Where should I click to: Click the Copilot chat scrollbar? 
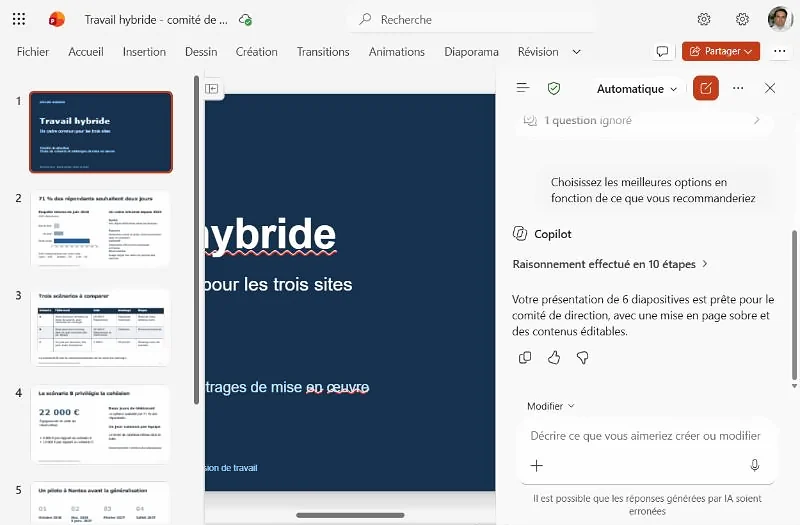click(794, 306)
